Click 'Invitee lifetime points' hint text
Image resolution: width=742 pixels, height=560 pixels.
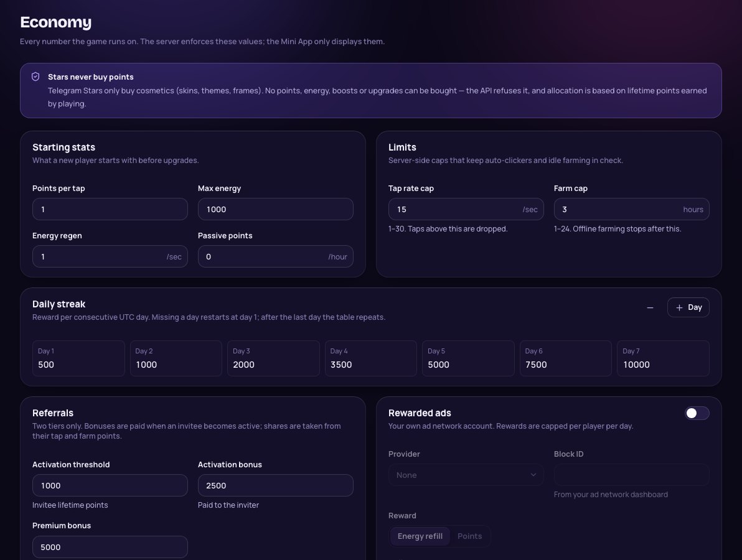70,505
